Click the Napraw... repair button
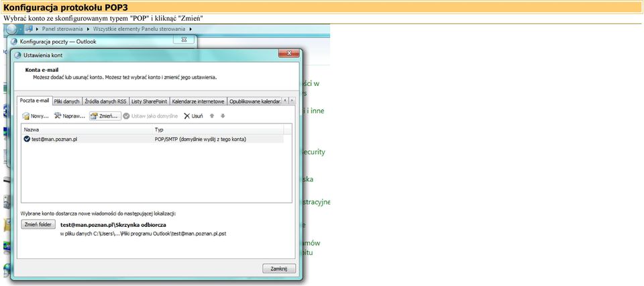The image size is (644, 286). pyautogui.click(x=69, y=116)
